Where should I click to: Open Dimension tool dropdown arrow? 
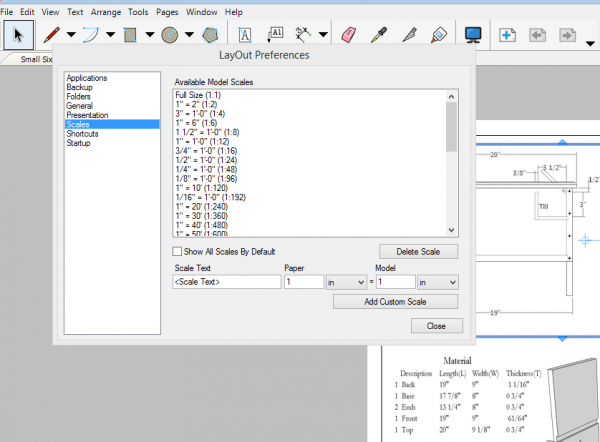click(323, 35)
